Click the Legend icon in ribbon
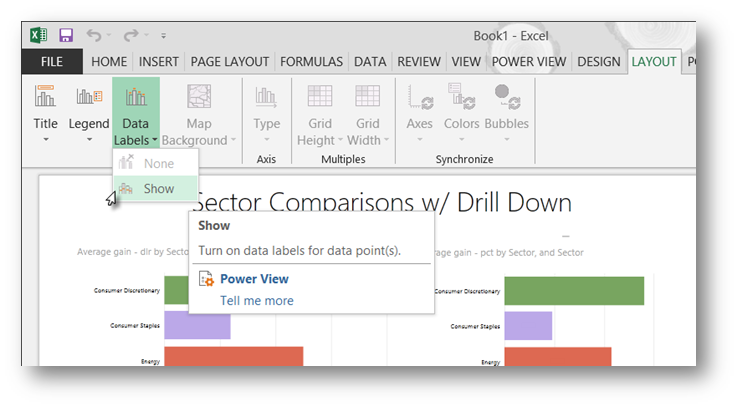 89,96
